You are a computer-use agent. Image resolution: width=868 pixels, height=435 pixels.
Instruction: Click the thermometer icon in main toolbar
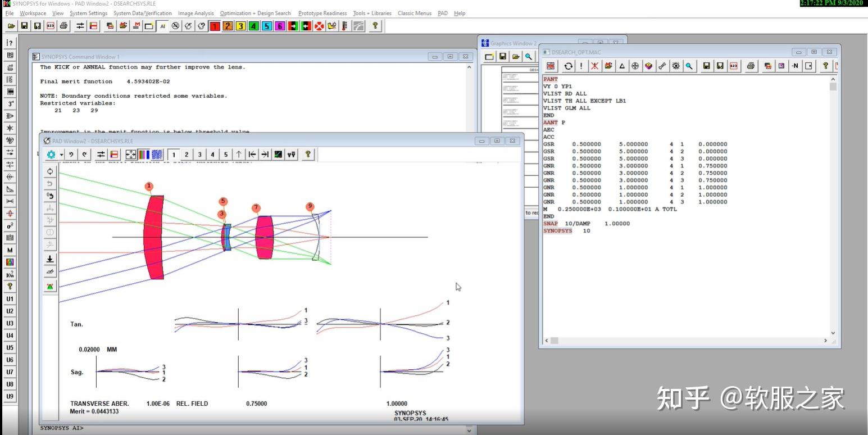coord(345,26)
